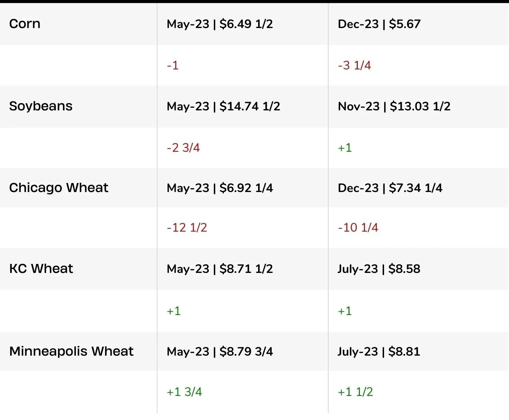Click Minneapolis Wheat May-23 $8.79 3/4
Viewport: 509px width, 420px height.
[x=220, y=351]
